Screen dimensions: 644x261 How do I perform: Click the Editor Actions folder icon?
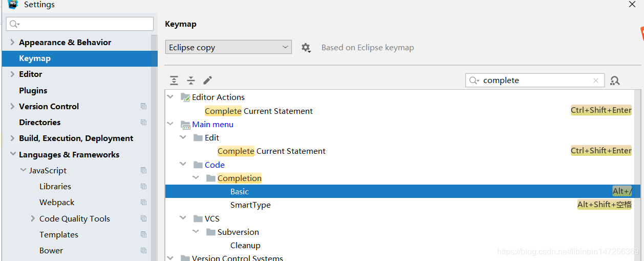tap(185, 97)
